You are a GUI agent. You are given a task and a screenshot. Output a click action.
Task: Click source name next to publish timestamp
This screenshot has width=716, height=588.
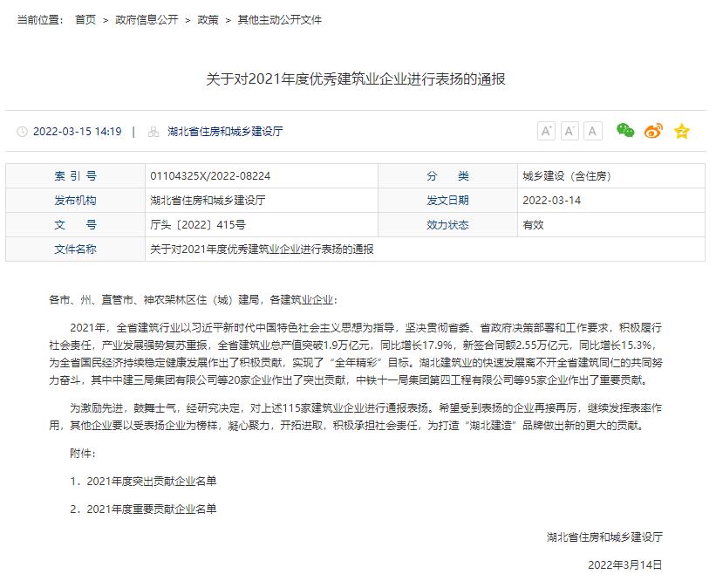click(x=225, y=132)
